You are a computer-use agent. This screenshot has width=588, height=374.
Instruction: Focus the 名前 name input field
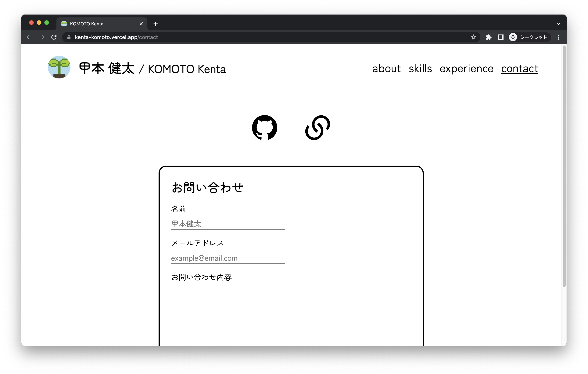pos(228,224)
